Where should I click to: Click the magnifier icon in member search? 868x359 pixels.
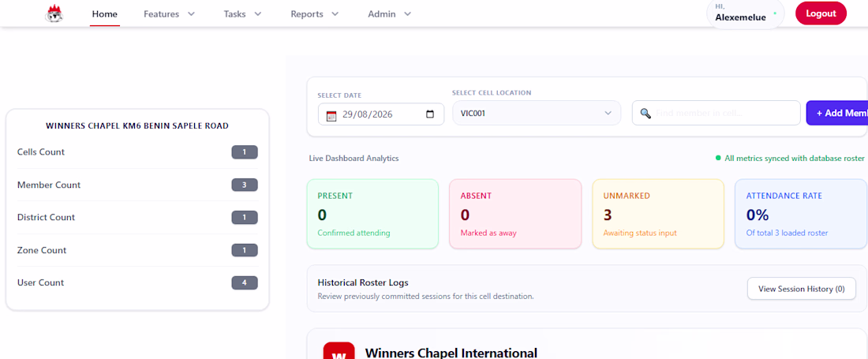tap(645, 114)
